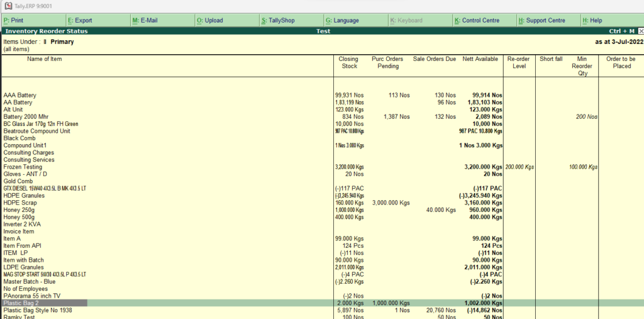Viewport: 644px width, 319px height.
Task: Click the Sale Orders Due header
Action: 435,59
